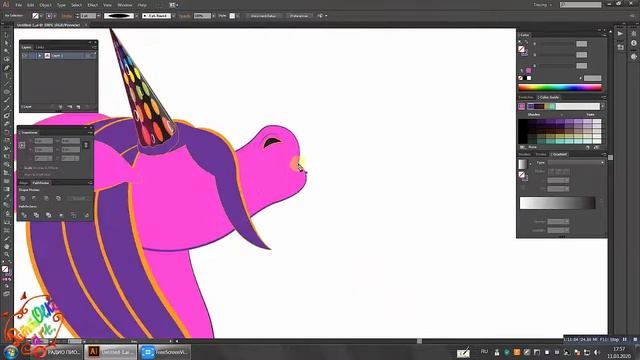Click the taskbar clock
This screenshot has width=640, height=360.
click(619, 352)
